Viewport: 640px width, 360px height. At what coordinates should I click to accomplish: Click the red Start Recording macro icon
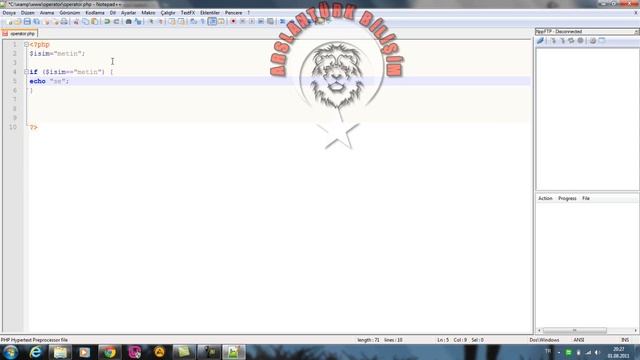(x=233, y=21)
